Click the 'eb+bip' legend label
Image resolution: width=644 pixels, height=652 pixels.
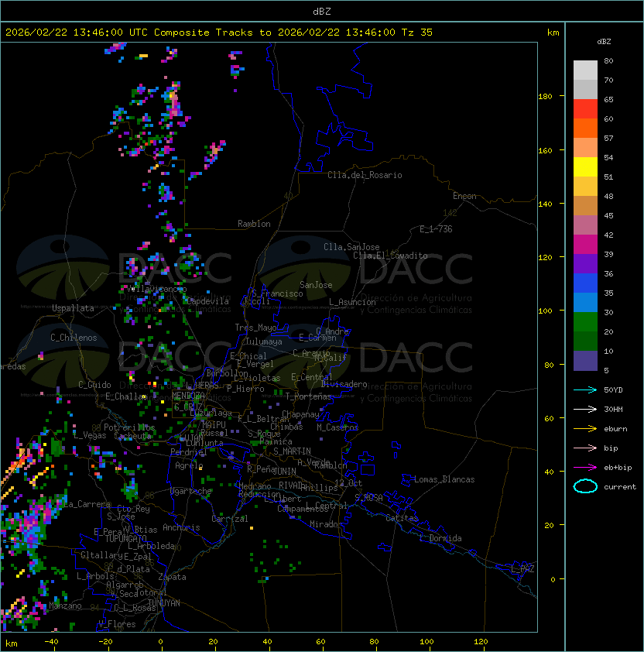[618, 468]
